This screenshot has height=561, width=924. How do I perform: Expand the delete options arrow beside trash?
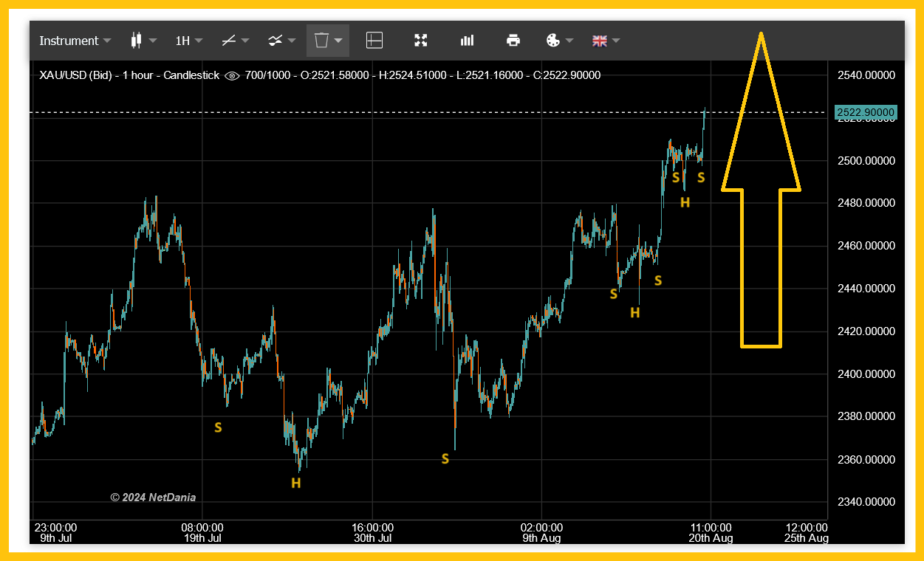pyautogui.click(x=339, y=41)
